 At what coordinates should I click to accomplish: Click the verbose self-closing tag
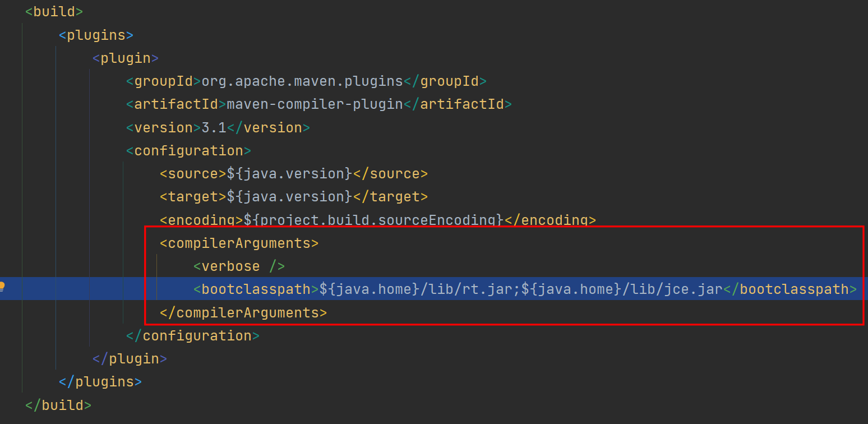(239, 266)
